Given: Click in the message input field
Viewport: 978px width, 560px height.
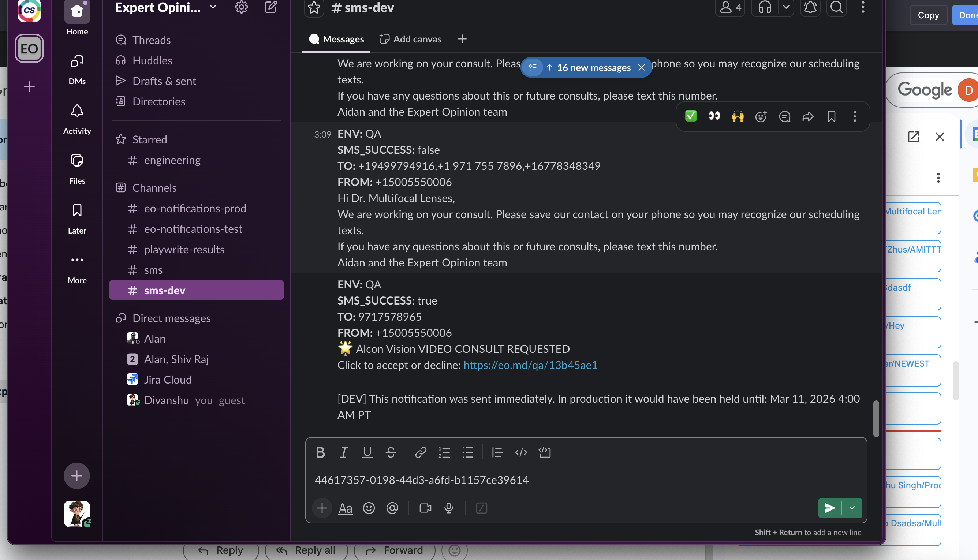Looking at the screenshot, I should click(577, 479).
